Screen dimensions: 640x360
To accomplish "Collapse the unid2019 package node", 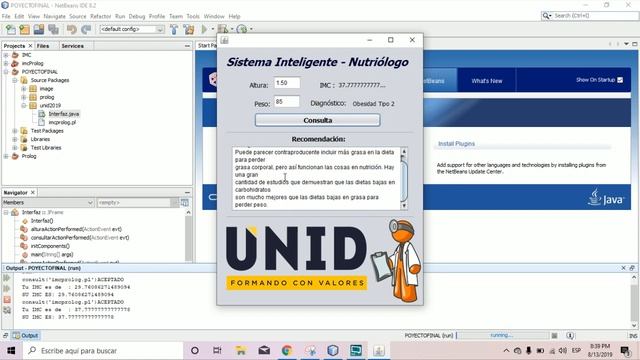I will pyautogui.click(x=24, y=105).
